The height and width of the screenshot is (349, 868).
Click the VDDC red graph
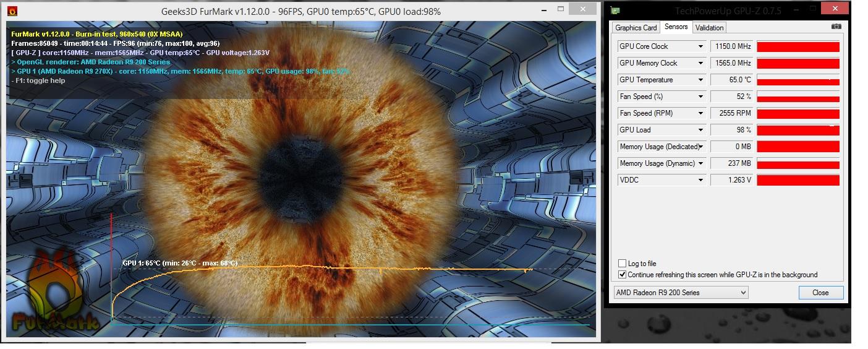(798, 180)
